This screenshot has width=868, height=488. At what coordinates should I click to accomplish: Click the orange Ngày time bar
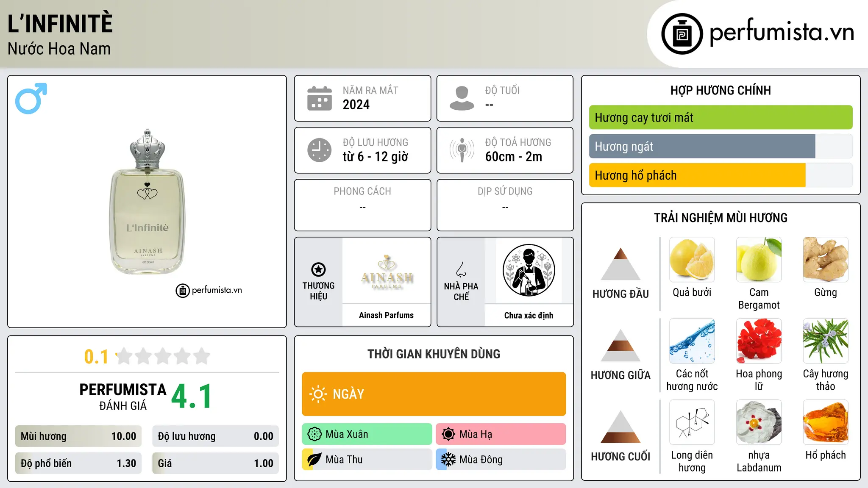point(434,394)
